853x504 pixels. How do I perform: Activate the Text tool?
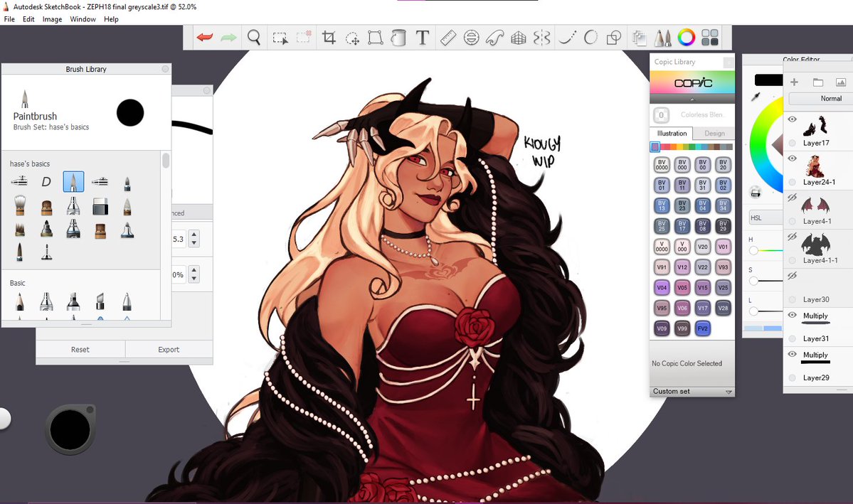(x=422, y=38)
